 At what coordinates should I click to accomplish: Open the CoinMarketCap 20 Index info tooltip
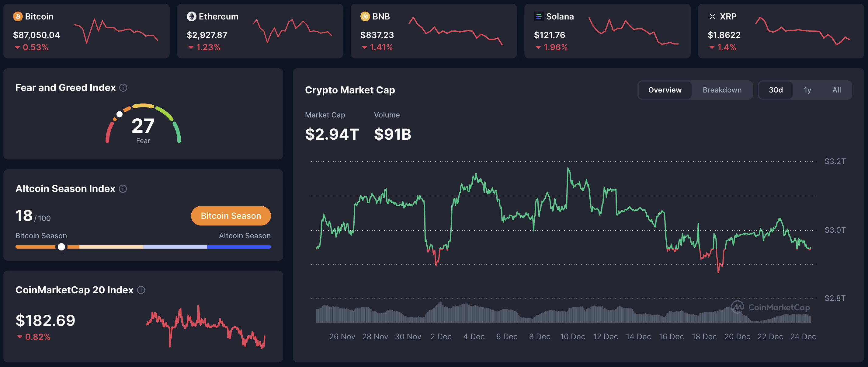pos(141,290)
